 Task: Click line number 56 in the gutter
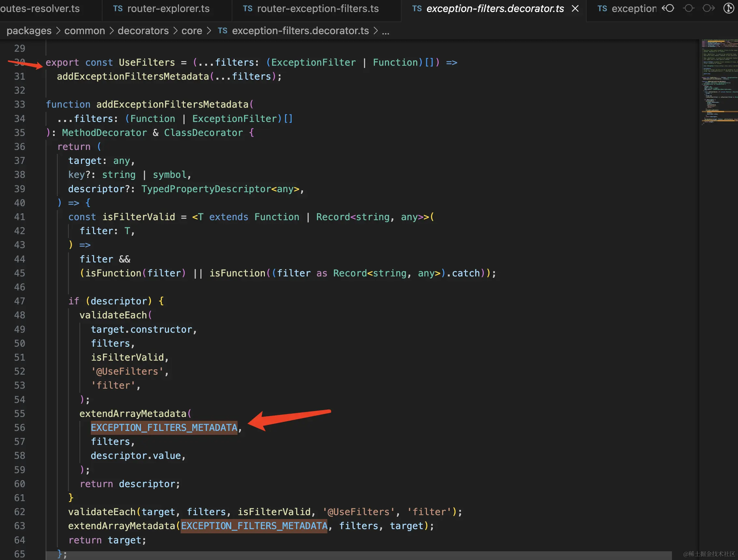pos(19,428)
